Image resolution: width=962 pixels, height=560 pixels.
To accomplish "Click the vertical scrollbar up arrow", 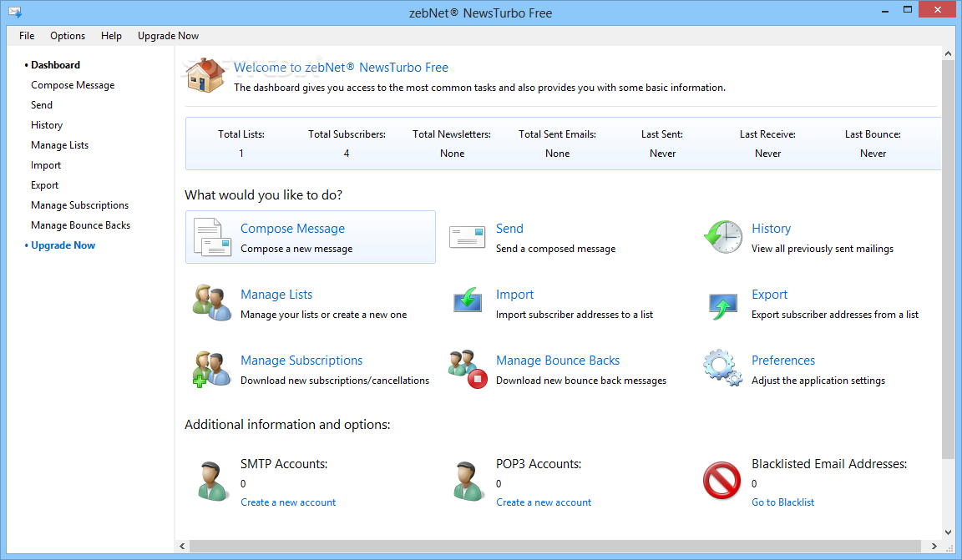I will pos(949,53).
